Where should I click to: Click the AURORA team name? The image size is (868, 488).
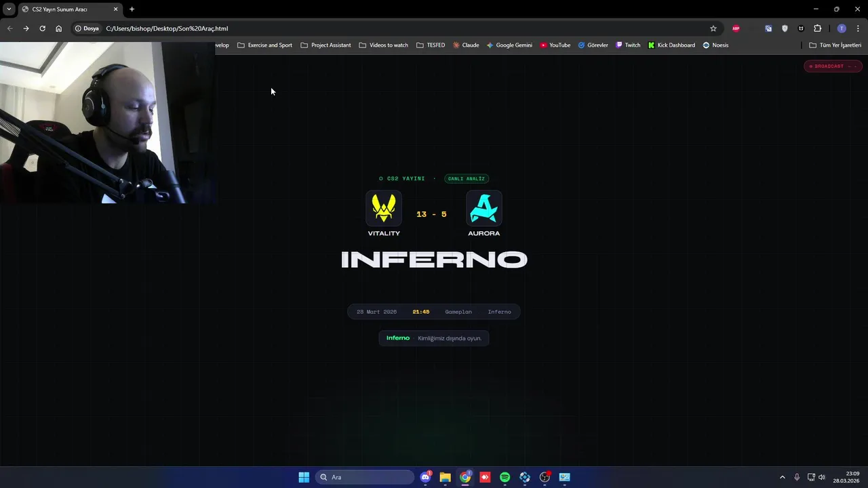(x=484, y=233)
